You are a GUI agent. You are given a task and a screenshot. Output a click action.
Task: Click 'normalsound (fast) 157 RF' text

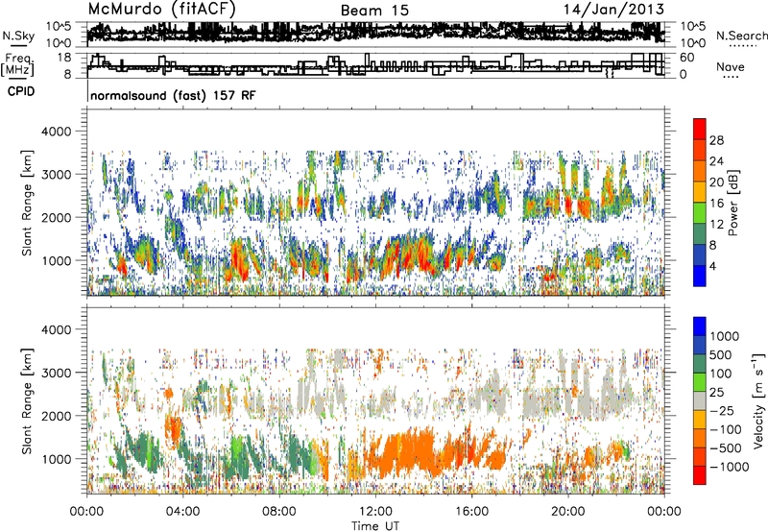173,95
